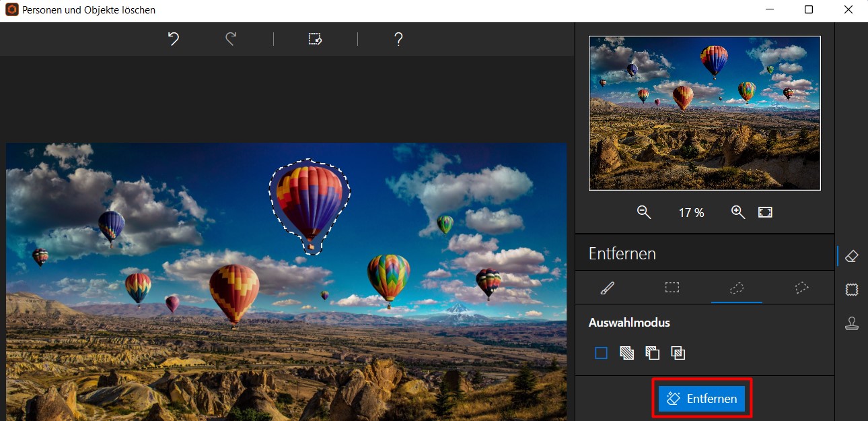Click the undo arrow icon
The image size is (868, 421).
coord(174,39)
